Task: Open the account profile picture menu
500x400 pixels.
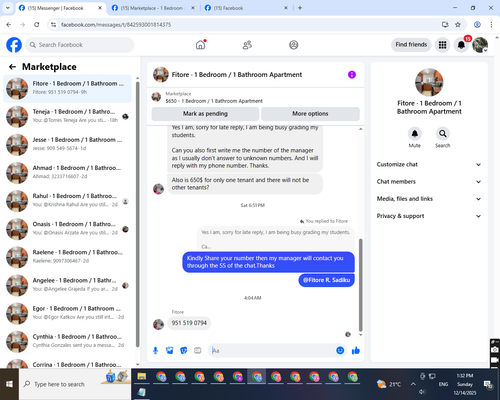Action: click(x=480, y=45)
